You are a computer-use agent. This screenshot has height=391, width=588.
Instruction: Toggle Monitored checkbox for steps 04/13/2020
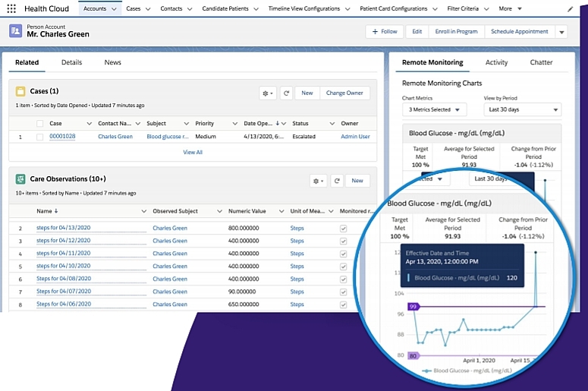click(343, 228)
